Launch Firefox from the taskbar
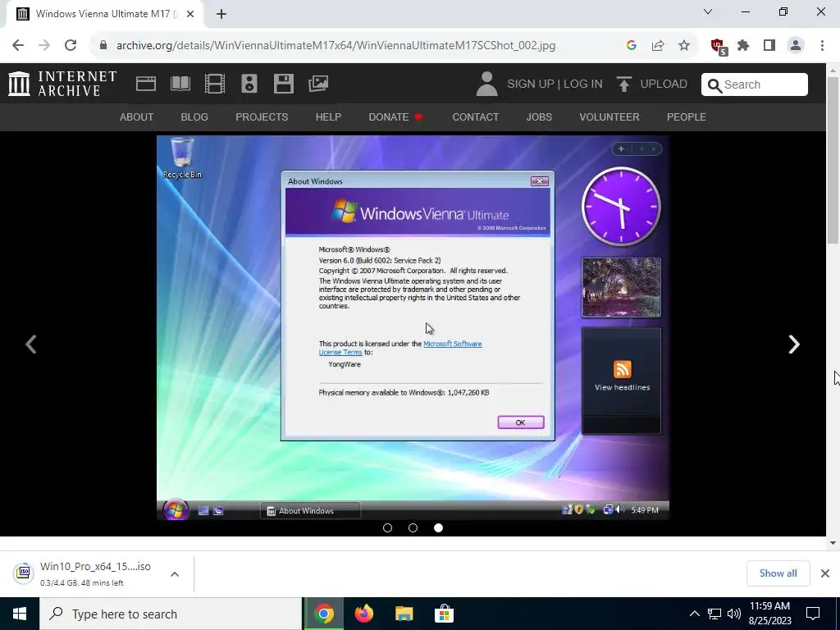Viewport: 840px width, 630px height. click(363, 614)
